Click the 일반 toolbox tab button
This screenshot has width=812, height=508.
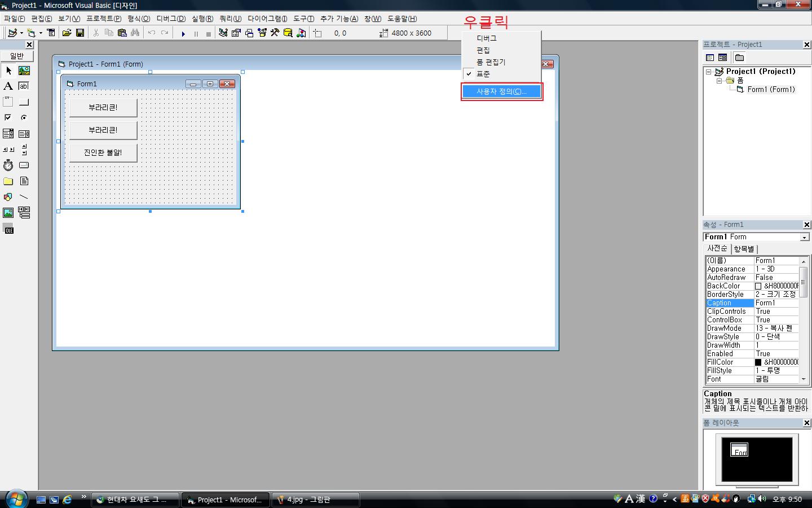click(x=17, y=56)
